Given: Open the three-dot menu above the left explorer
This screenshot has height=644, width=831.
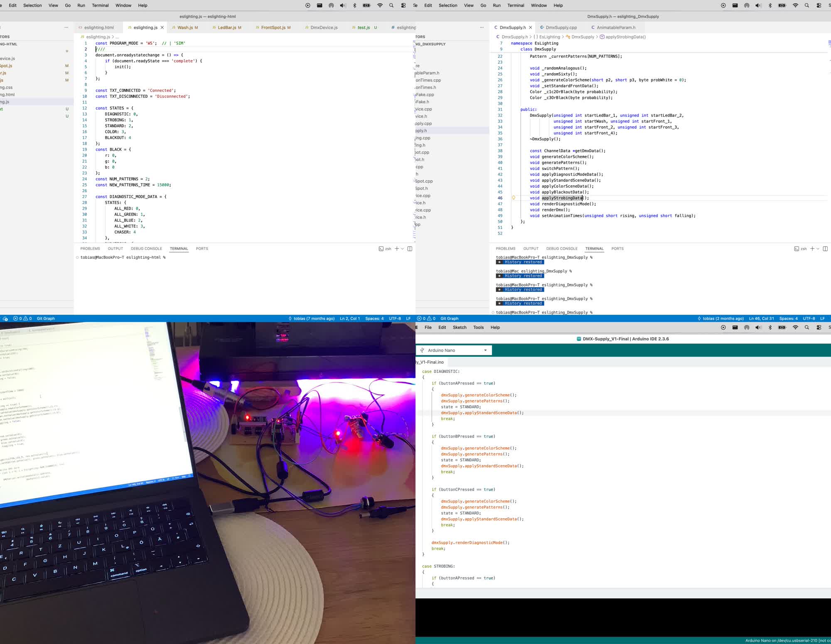Looking at the screenshot, I should tap(66, 27).
